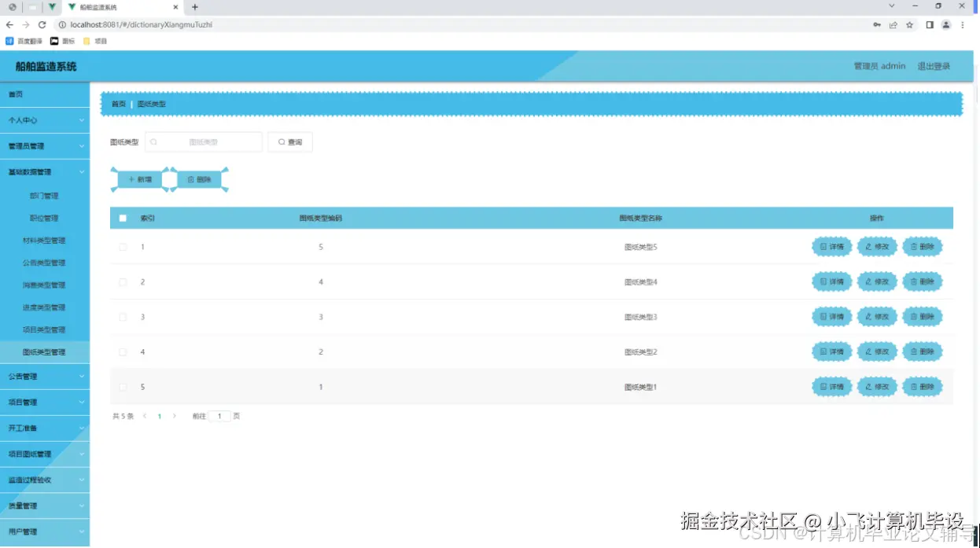Open the 图标 bookmark
This screenshot has height=548, width=980.
coord(62,41)
